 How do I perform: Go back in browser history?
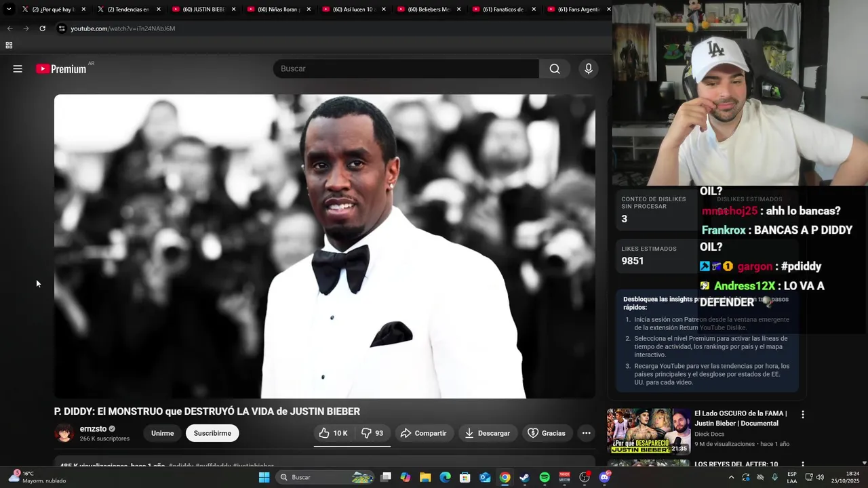(x=9, y=28)
